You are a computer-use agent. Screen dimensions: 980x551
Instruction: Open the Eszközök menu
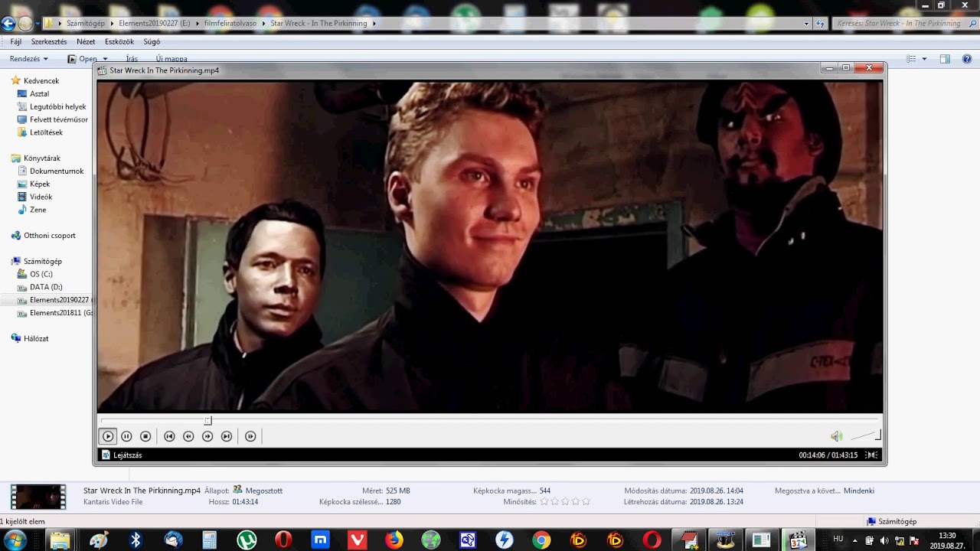click(x=119, y=41)
